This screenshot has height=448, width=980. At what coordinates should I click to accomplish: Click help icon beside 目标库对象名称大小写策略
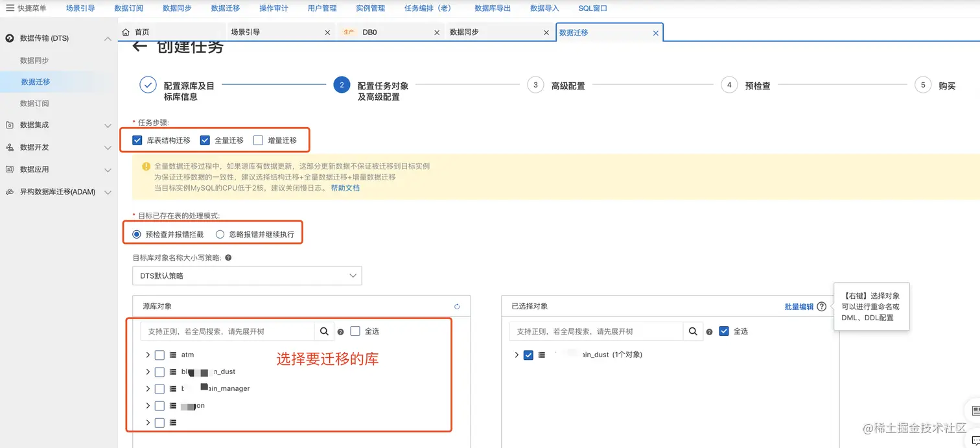[x=228, y=257]
